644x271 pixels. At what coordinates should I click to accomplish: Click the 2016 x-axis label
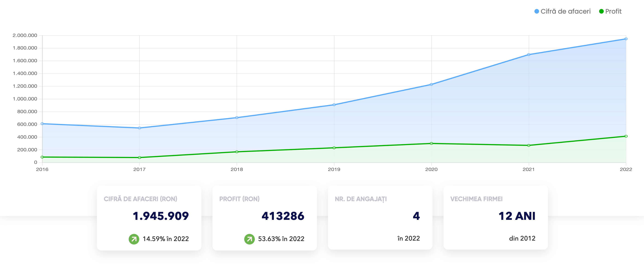[x=42, y=169]
